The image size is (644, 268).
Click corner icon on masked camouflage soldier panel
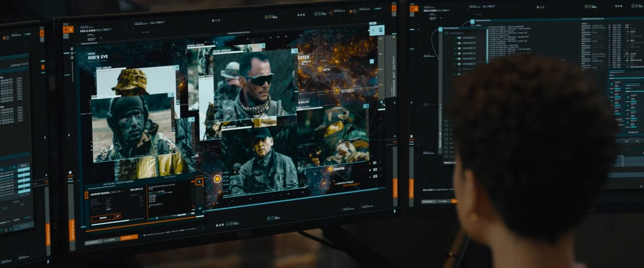pyautogui.click(x=366, y=106)
